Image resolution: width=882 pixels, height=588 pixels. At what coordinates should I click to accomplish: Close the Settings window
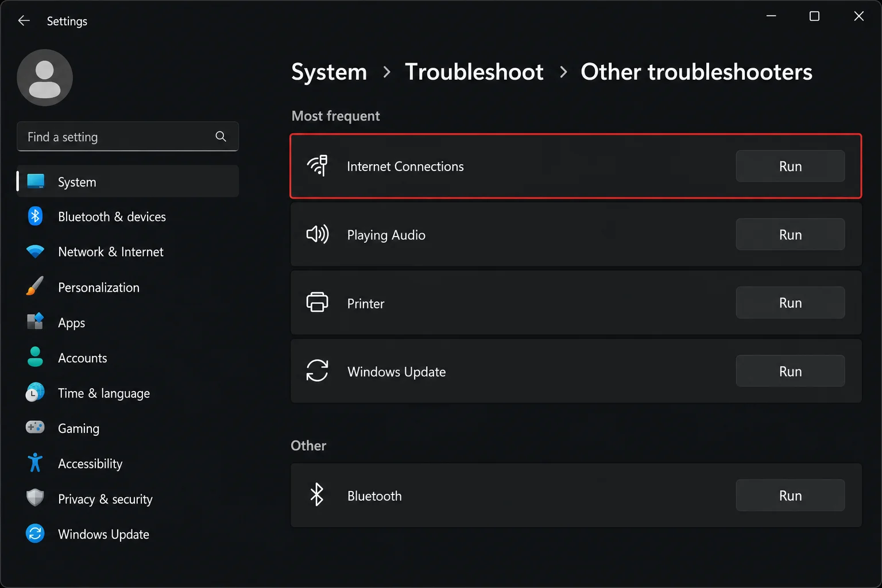(x=858, y=16)
